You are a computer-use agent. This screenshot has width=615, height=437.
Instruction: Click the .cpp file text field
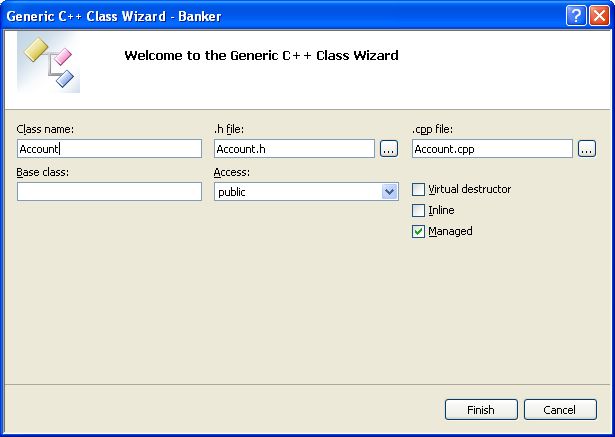pos(492,149)
